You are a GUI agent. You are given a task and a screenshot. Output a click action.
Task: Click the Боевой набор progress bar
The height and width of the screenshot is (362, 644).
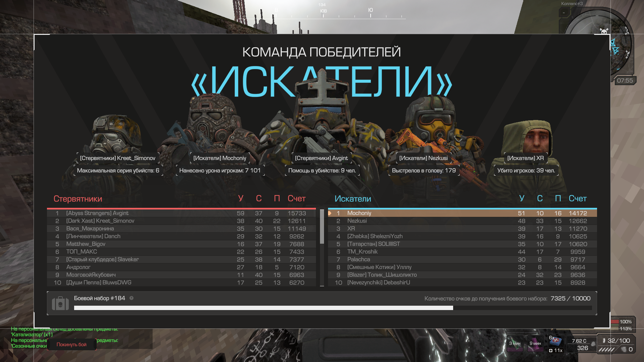[x=333, y=308]
